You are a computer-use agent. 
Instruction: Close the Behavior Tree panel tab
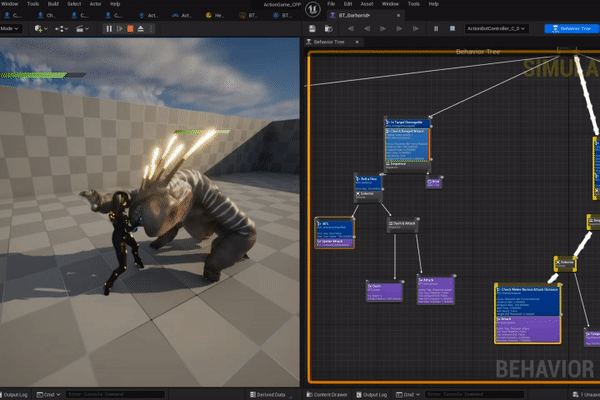[x=357, y=42]
